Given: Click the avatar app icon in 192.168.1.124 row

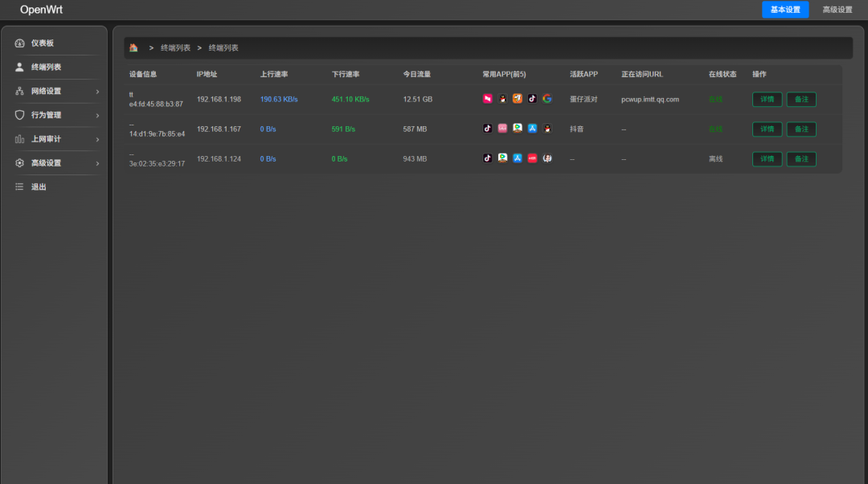Looking at the screenshot, I should click(x=547, y=158).
